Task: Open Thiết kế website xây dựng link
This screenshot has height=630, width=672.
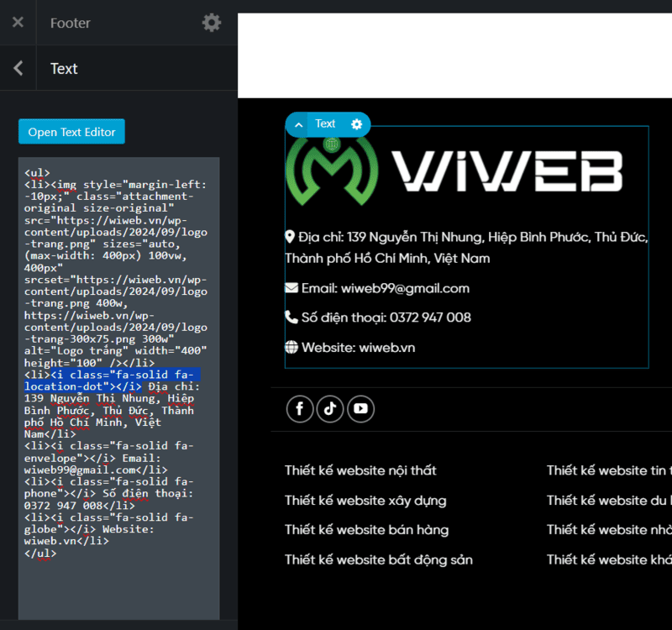Action: point(365,500)
